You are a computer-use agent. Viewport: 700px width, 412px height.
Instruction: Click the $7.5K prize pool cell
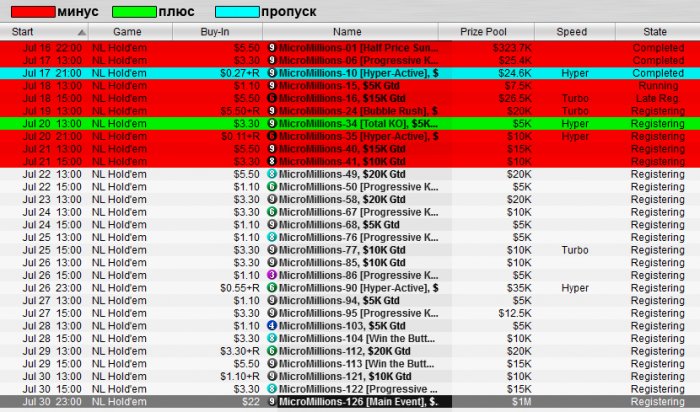tap(518, 86)
